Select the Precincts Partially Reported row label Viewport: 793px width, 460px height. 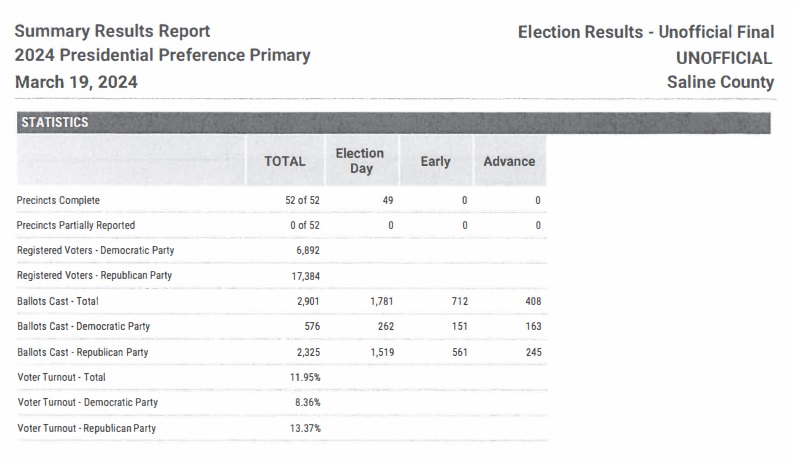click(x=76, y=225)
